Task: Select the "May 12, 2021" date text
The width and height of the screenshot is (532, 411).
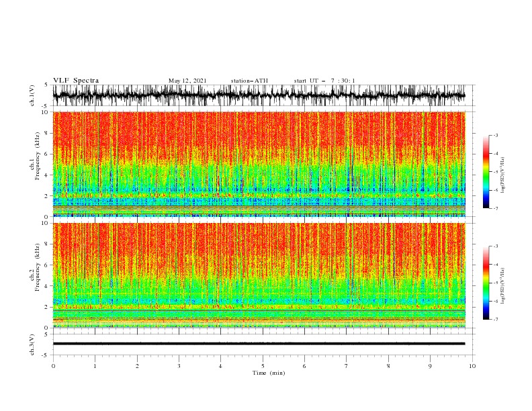Action: coord(187,81)
